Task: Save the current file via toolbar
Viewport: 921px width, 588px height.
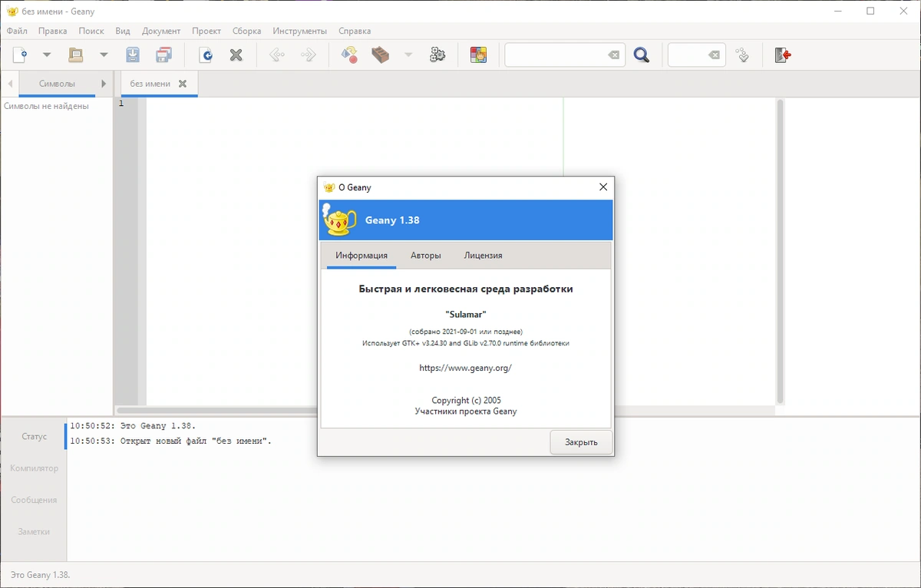Action: (x=133, y=55)
